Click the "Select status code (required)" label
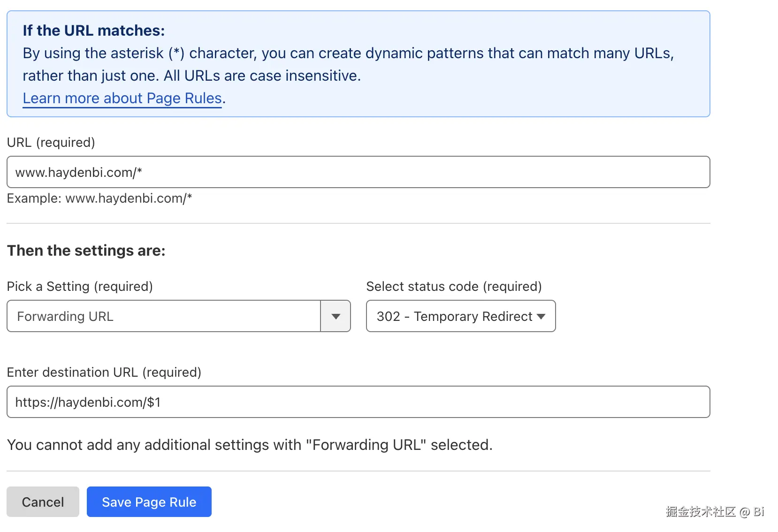The width and height of the screenshot is (778, 532). point(454,286)
